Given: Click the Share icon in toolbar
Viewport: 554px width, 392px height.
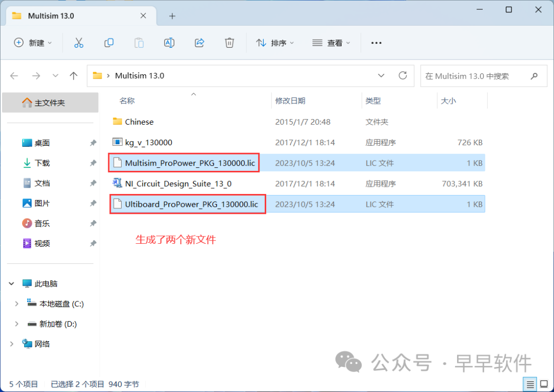Looking at the screenshot, I should coord(199,43).
